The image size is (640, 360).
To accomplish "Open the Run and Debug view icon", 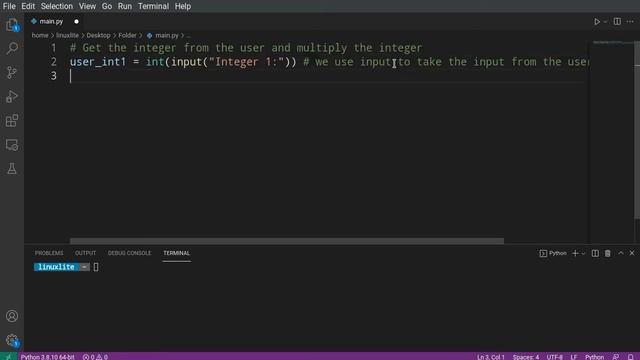I will click(x=12, y=97).
